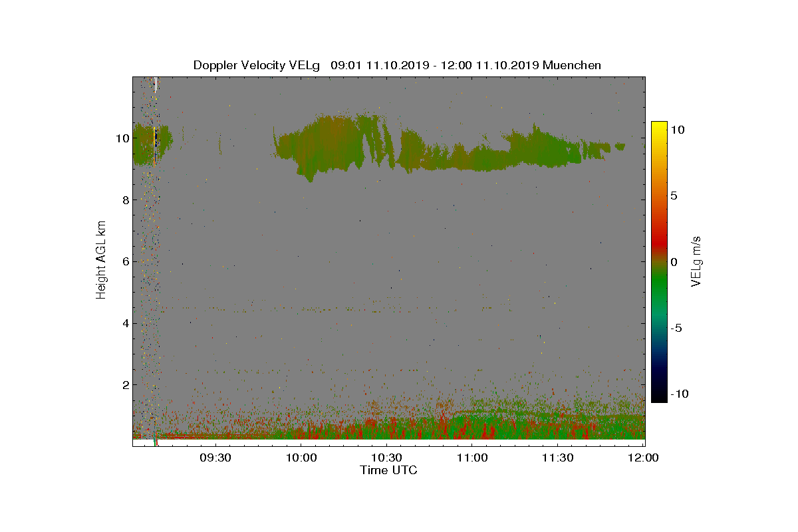Click the 09:30 time tick label

pos(215,458)
